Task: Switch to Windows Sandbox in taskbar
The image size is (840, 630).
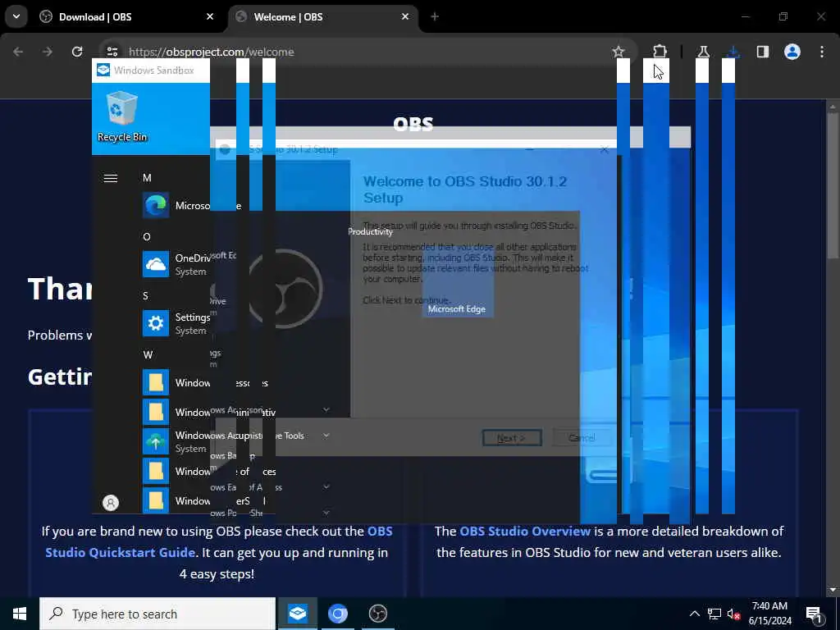Action: pos(297,614)
